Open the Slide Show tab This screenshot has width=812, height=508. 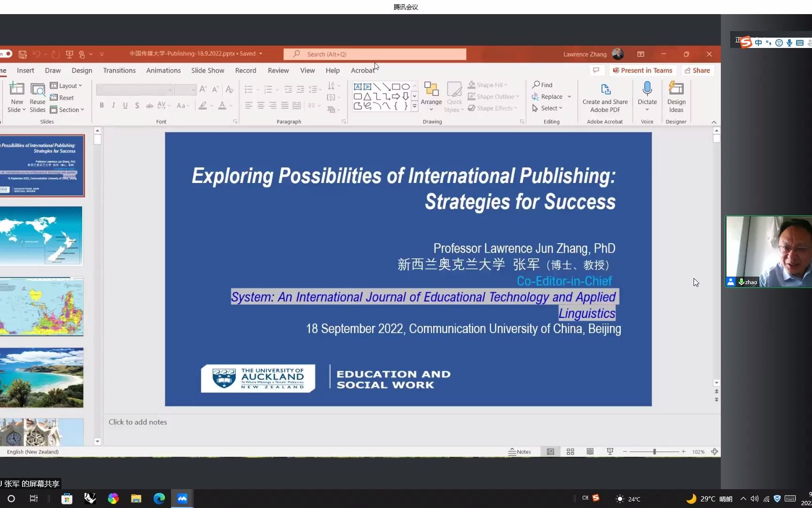click(208, 71)
